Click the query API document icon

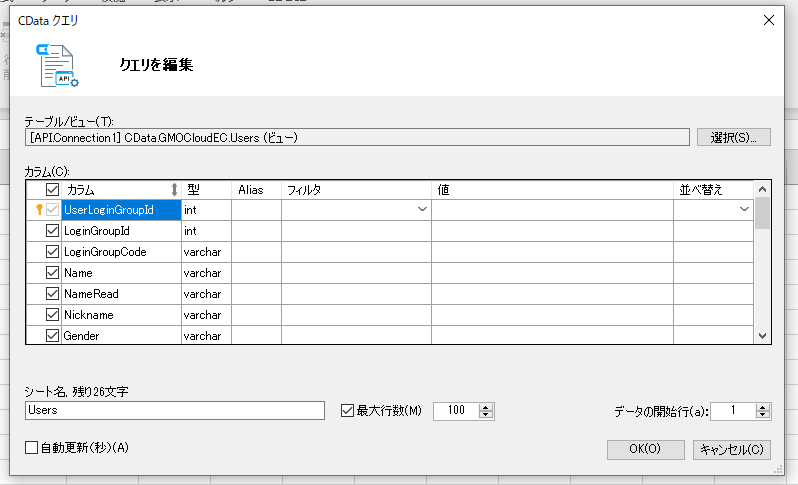click(57, 66)
